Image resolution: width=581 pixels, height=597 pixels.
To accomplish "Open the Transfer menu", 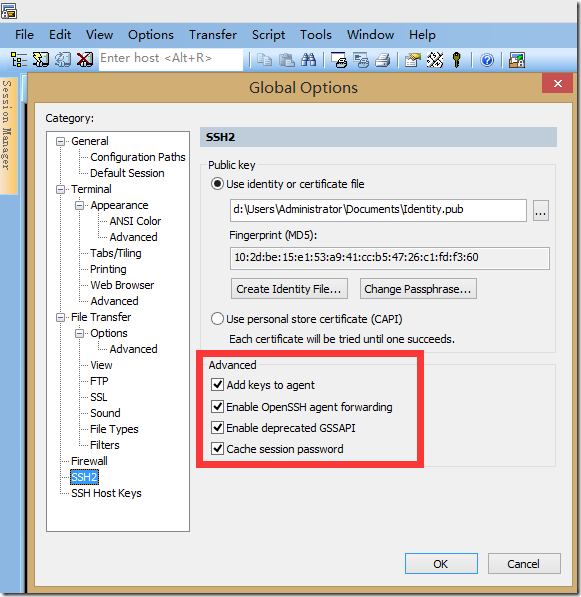I will click(213, 35).
